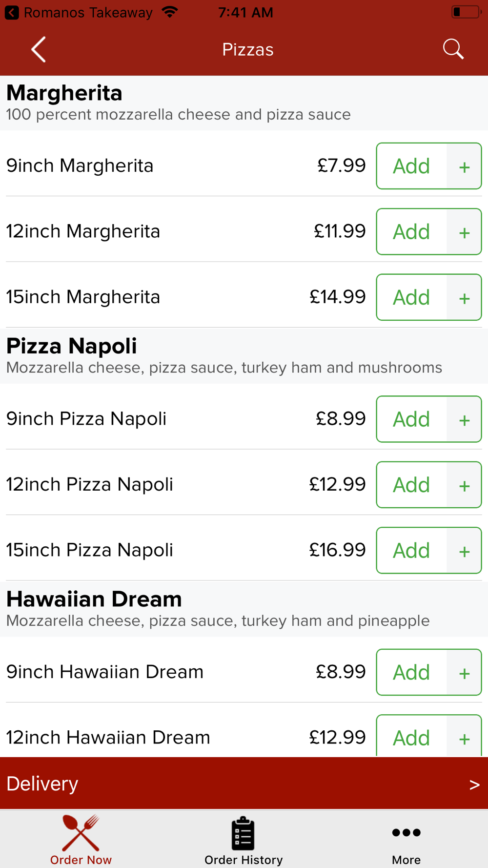Expand the Delivery bar chevron
Viewport: 488px width, 868px height.
coord(474,785)
